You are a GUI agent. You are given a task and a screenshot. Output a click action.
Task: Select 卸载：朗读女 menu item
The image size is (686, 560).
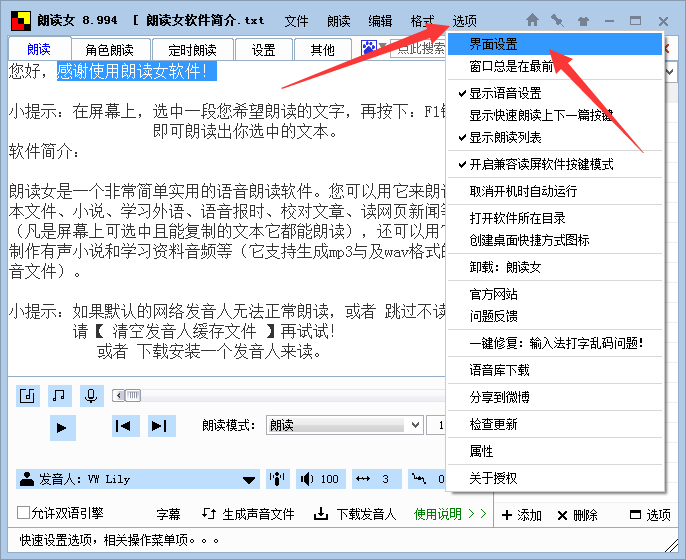point(555,267)
